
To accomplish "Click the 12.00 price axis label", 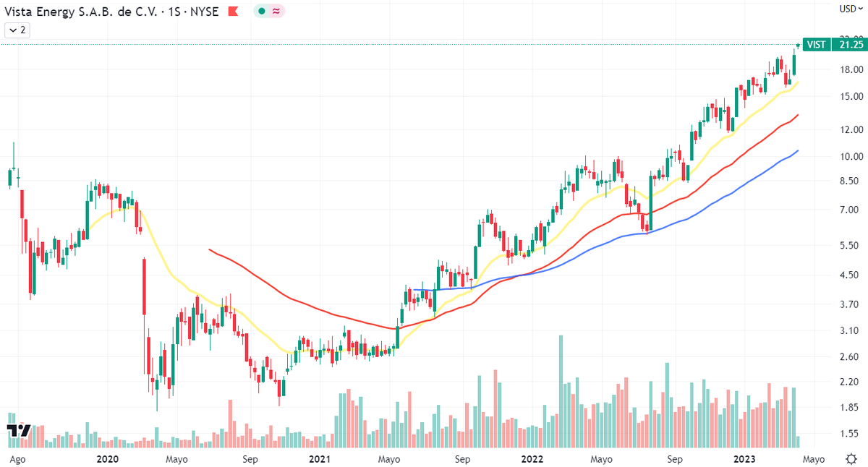I will [x=851, y=129].
